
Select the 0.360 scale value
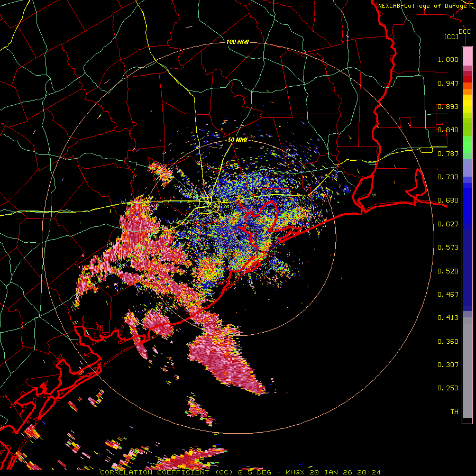[x=448, y=342]
